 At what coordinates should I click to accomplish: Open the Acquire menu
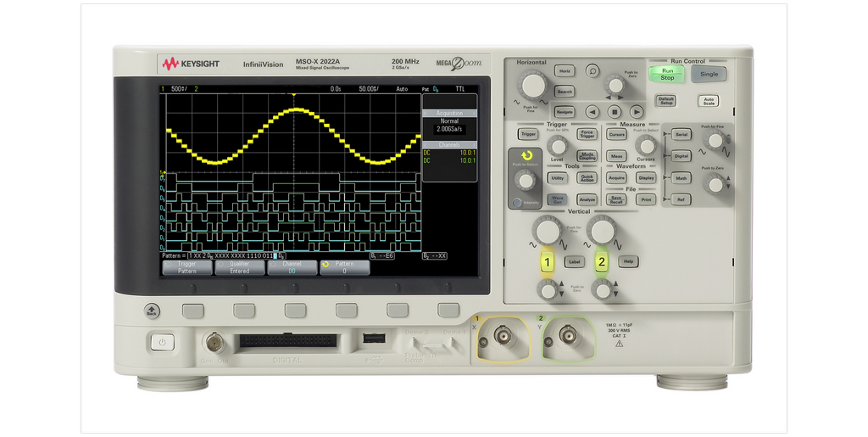[x=616, y=178]
